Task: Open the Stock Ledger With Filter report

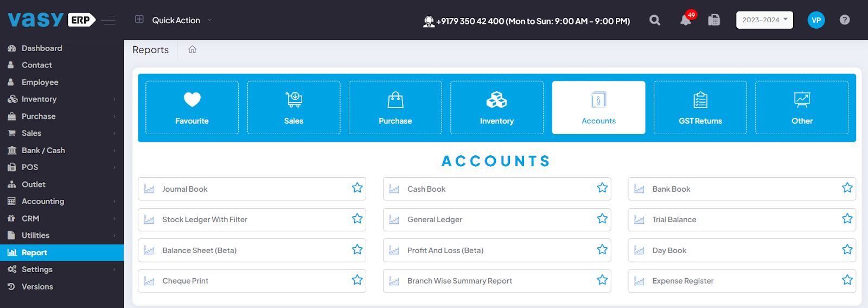Action: pyautogui.click(x=252, y=219)
